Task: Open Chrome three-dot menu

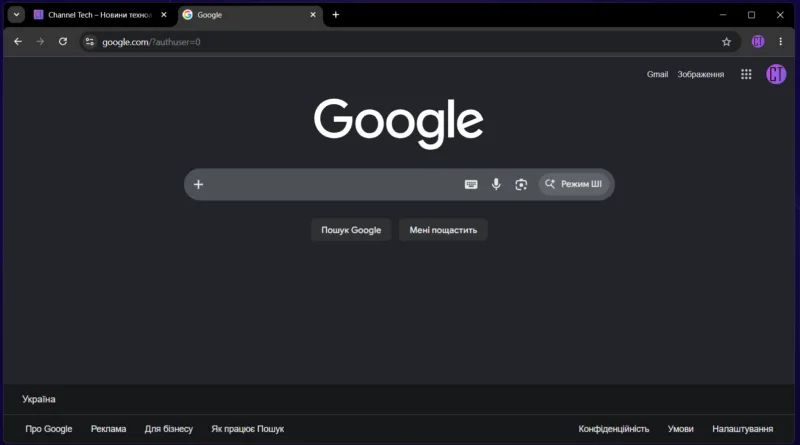Action: (781, 42)
